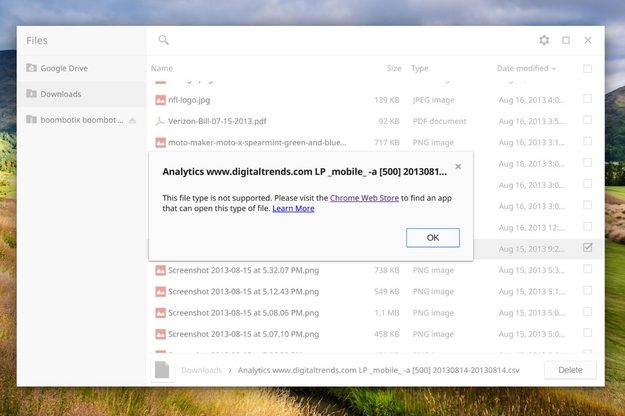Click the CSV file name in breadcrumb
Screen dimensions: 625x416
[x=379, y=370]
